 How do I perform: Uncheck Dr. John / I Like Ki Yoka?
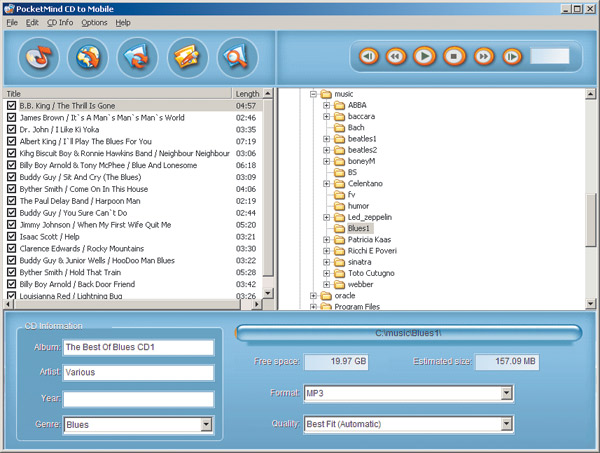coord(12,129)
